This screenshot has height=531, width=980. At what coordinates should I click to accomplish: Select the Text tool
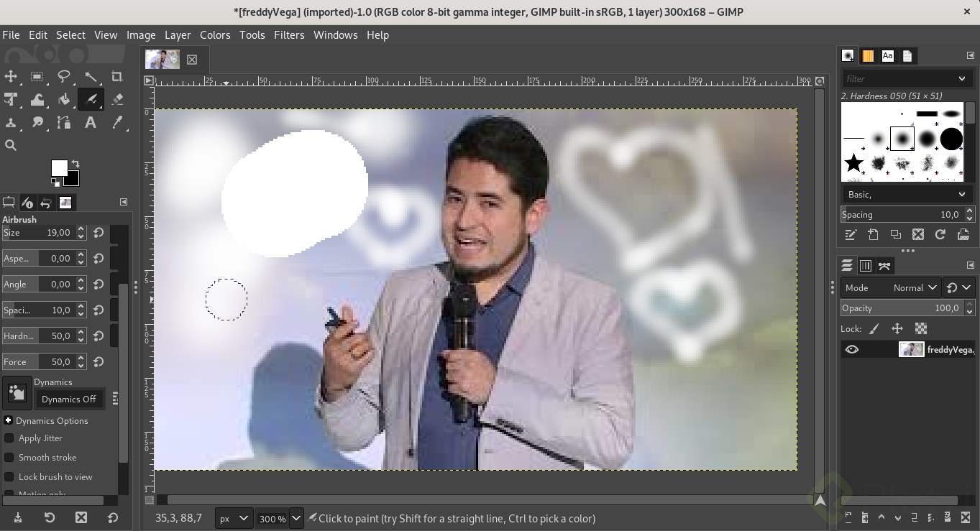[91, 123]
